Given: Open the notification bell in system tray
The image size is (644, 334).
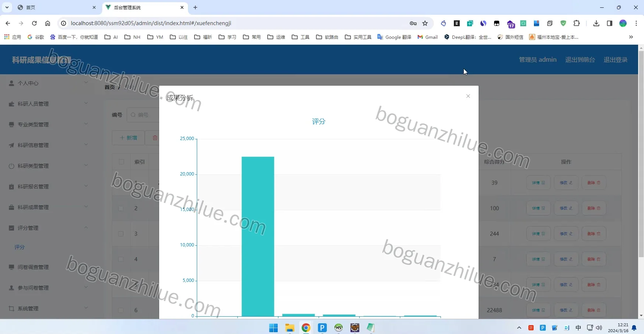Looking at the screenshot, I should [634, 328].
